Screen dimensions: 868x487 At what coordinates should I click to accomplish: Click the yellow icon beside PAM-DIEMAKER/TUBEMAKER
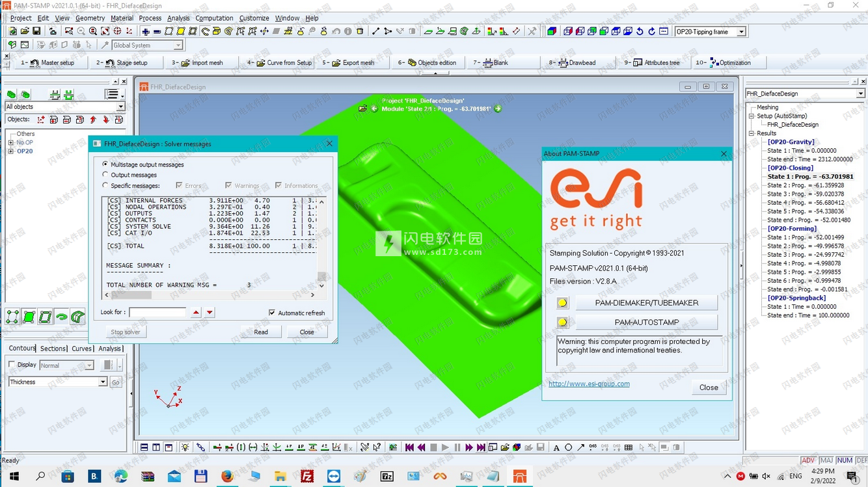(x=562, y=303)
